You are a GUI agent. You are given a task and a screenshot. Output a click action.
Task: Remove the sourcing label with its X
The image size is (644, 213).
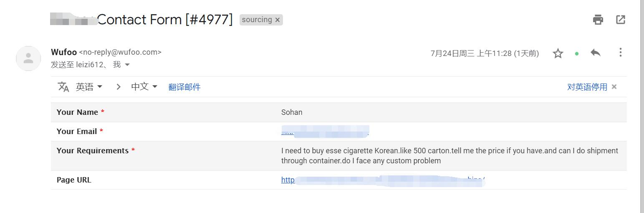pos(278,20)
